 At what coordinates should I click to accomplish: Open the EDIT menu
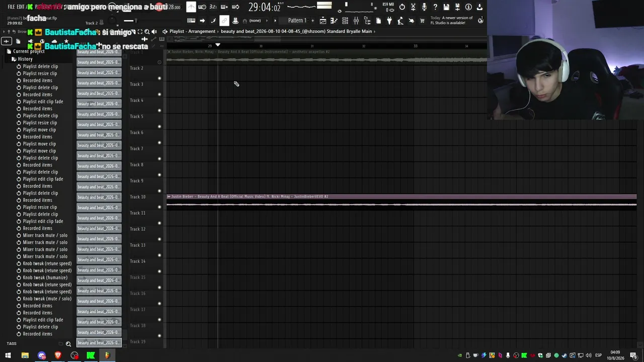21,7
